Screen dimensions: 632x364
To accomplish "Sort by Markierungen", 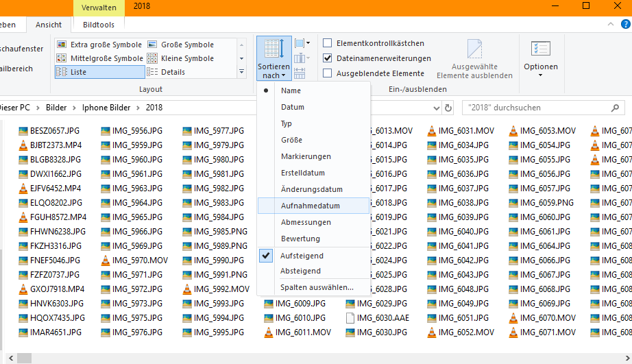I will pos(313,156).
